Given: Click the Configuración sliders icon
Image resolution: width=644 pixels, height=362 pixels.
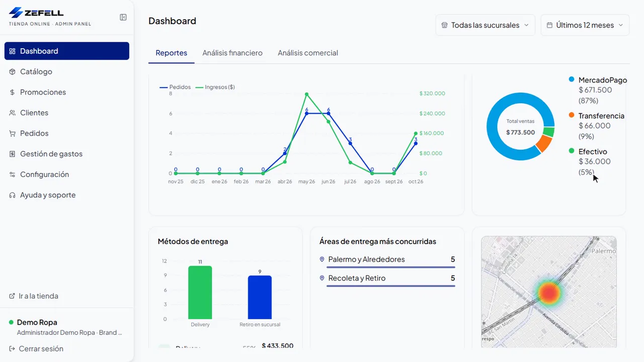Looking at the screenshot, I should click(13, 175).
